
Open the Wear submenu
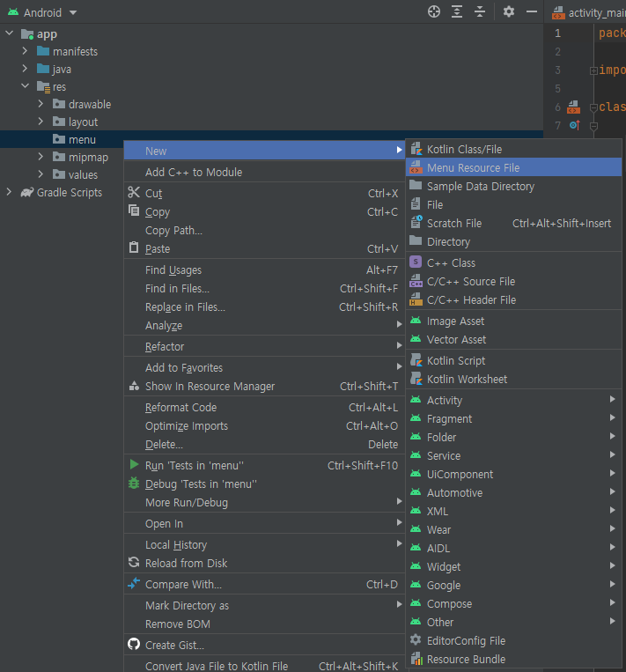tap(513, 529)
